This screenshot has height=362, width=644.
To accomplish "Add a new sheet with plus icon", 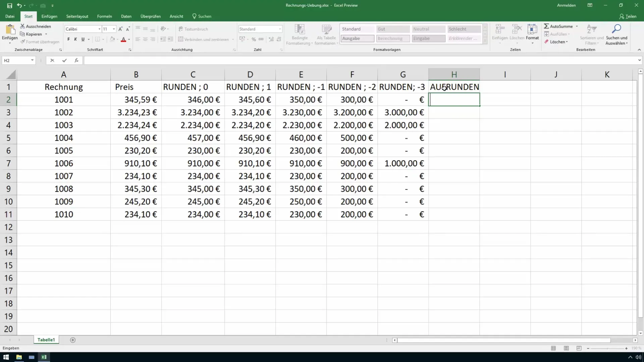I will coord(73,340).
